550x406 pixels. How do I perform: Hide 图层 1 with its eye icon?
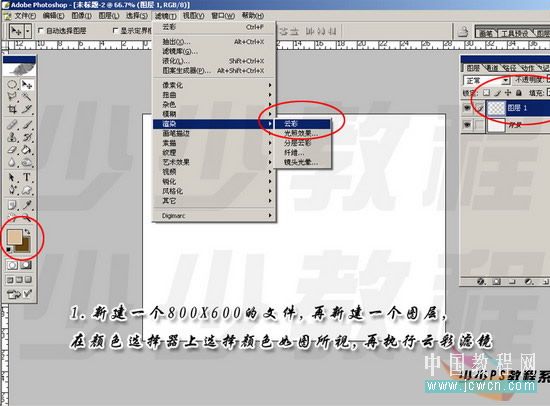pyautogui.click(x=467, y=108)
